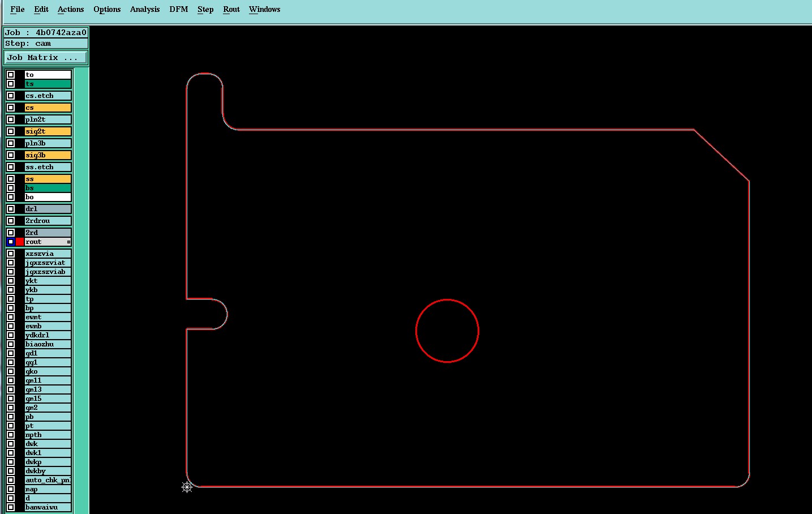Screen dimensions: 812x514
Task: Open the File menu
Action: [x=18, y=10]
